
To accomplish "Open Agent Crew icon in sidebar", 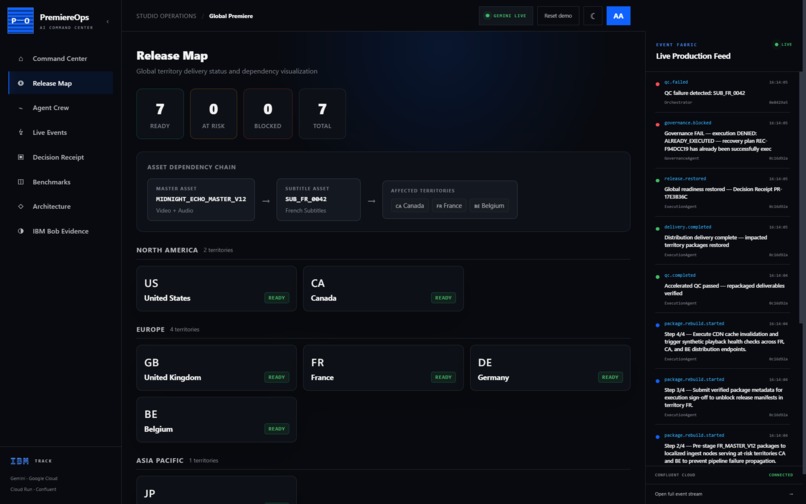I will (x=21, y=108).
